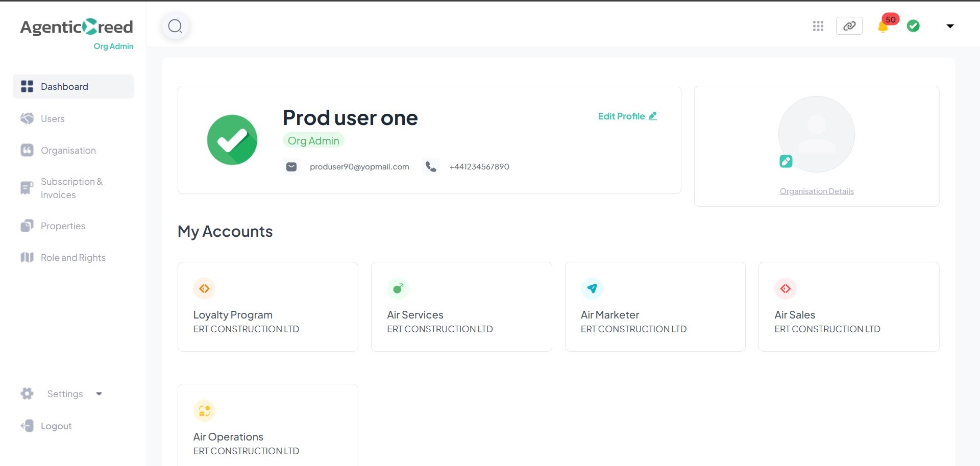980x466 pixels.
Task: Open the Loyalty Program account card
Action: [x=268, y=307]
